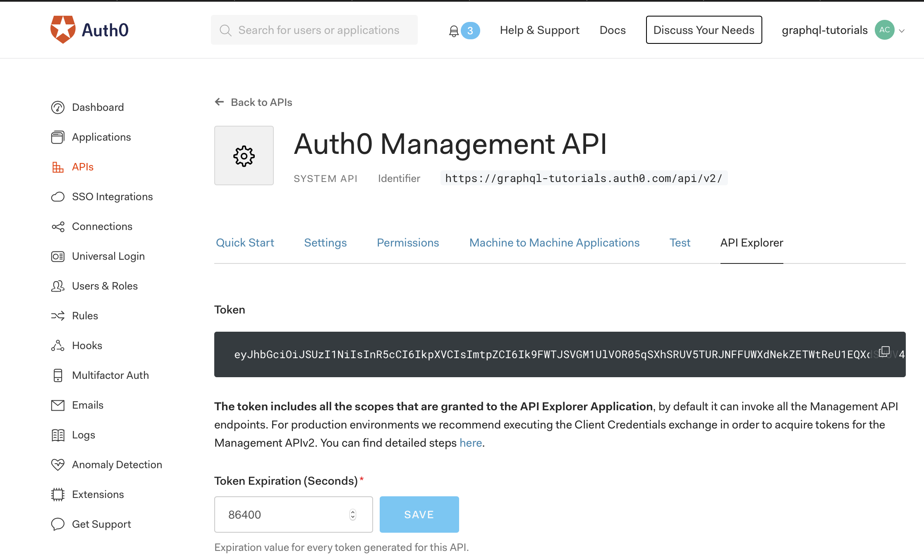924x560 pixels.
Task: Click the Auth0 logo
Action: (x=89, y=29)
